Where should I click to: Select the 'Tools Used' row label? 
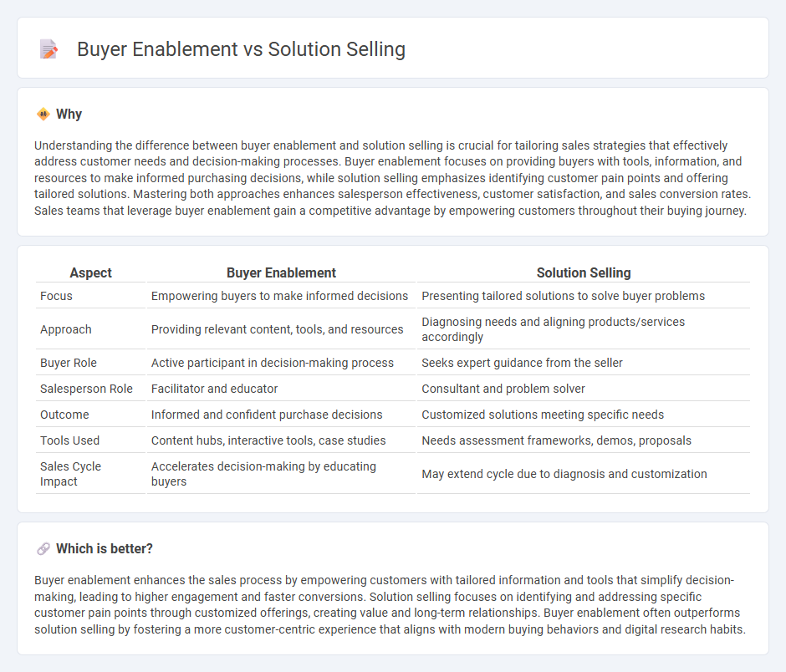pos(69,440)
